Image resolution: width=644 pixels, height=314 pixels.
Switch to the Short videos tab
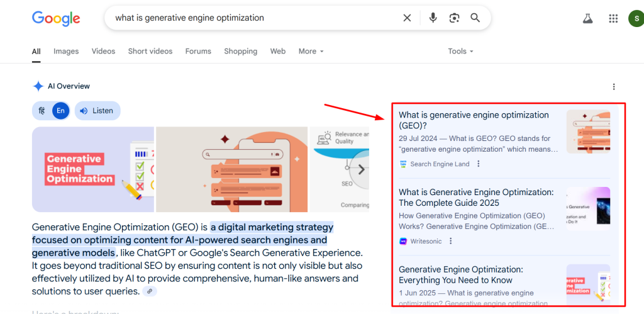[x=150, y=52]
